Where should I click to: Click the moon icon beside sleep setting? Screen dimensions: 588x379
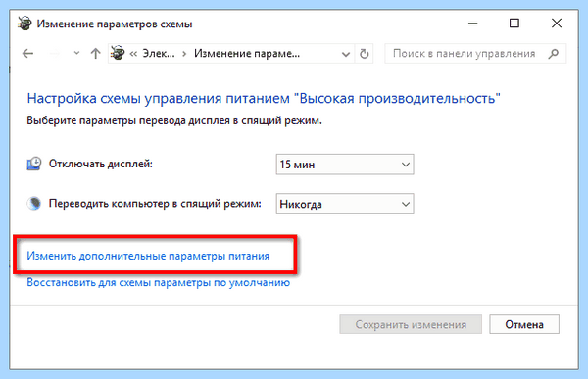(x=34, y=203)
